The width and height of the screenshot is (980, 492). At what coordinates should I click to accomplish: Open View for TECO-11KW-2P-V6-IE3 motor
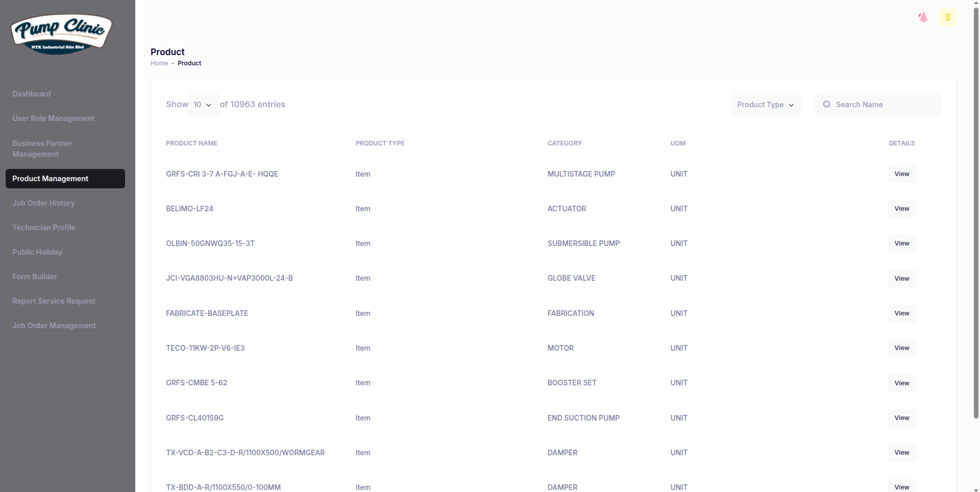point(901,348)
